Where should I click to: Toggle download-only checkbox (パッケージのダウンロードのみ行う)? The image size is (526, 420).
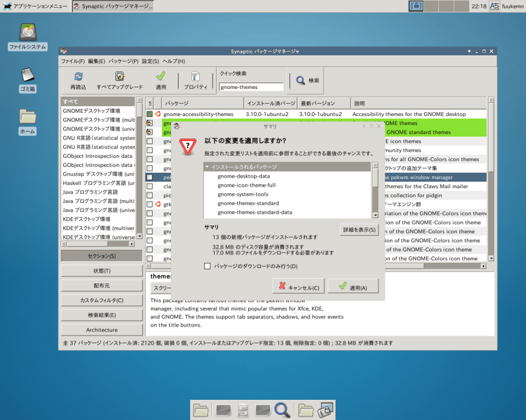(x=208, y=266)
